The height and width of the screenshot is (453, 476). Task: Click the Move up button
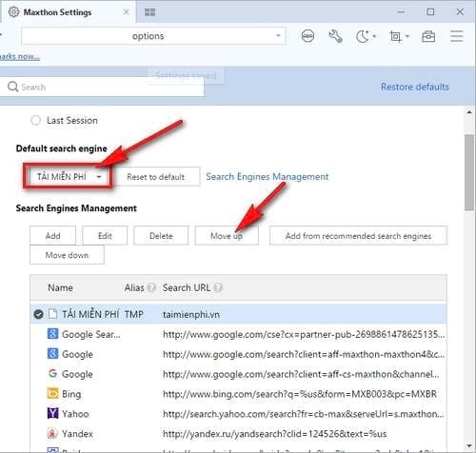click(x=227, y=236)
